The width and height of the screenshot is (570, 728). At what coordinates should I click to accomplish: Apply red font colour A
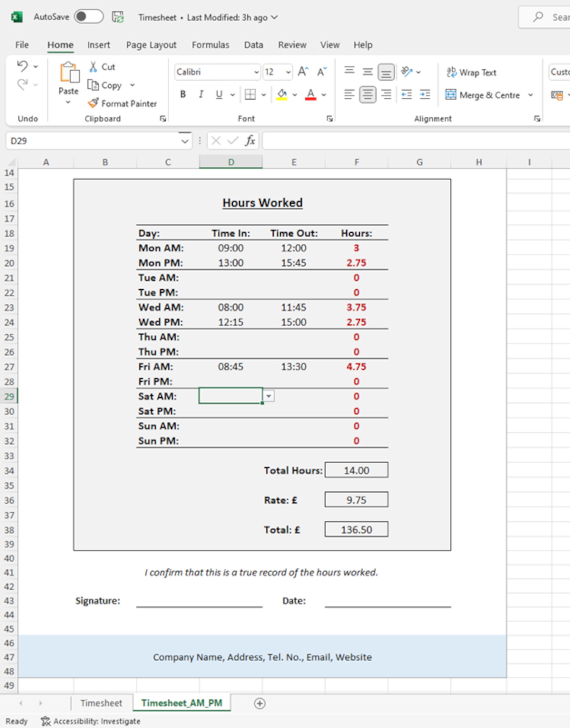pos(311,94)
